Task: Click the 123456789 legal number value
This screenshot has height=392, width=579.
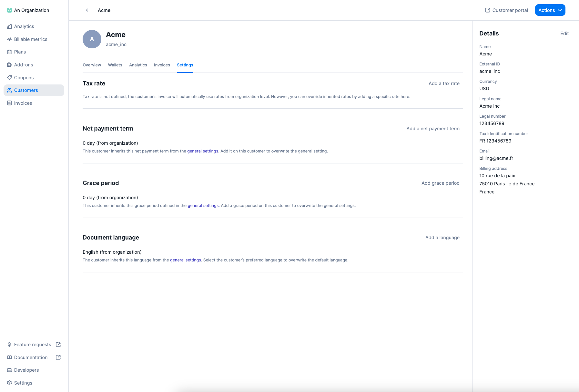Action: click(x=492, y=123)
